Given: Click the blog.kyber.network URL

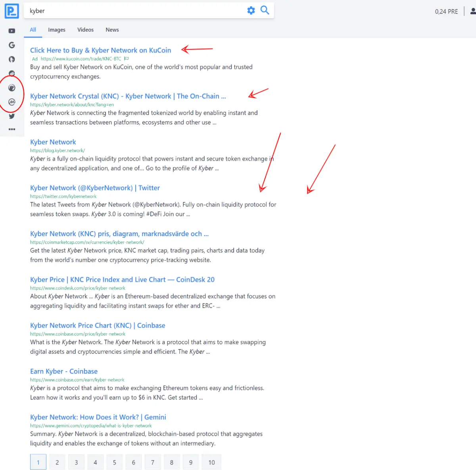Looking at the screenshot, I should [x=58, y=151].
